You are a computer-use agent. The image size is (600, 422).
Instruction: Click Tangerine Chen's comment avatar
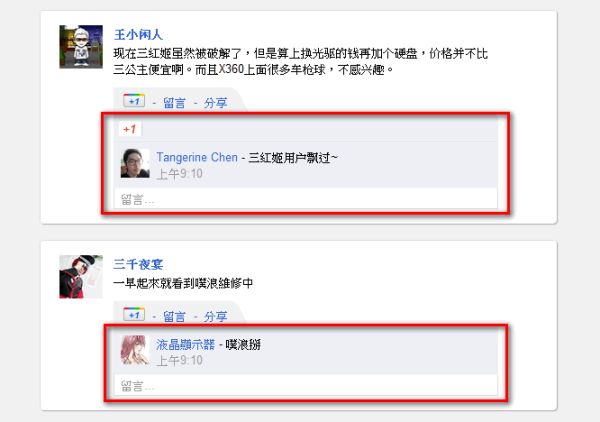click(135, 163)
